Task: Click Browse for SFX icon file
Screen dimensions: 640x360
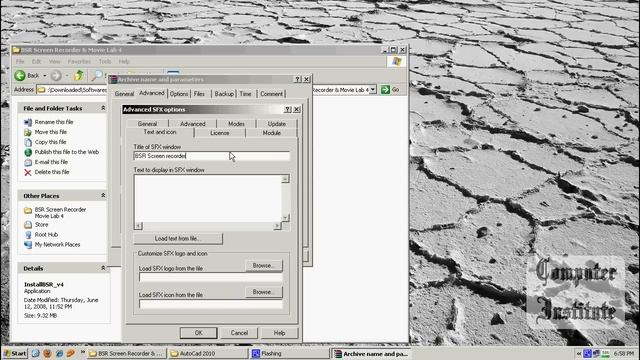Action: tap(264, 292)
